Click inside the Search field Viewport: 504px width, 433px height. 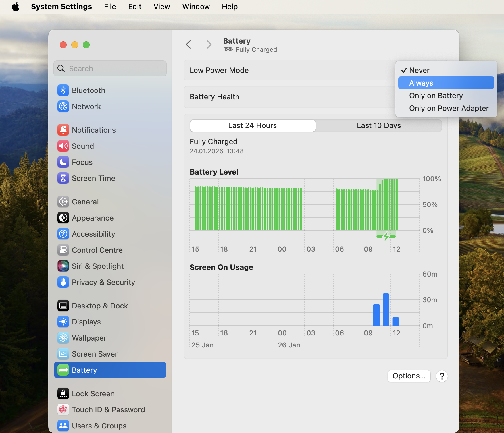110,68
